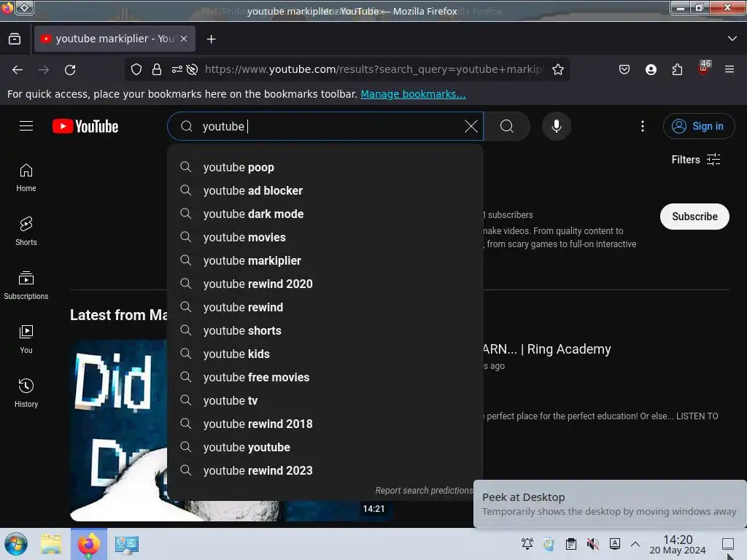The image size is (747, 560).
Task: Bookmark this page with star icon
Action: [558, 69]
